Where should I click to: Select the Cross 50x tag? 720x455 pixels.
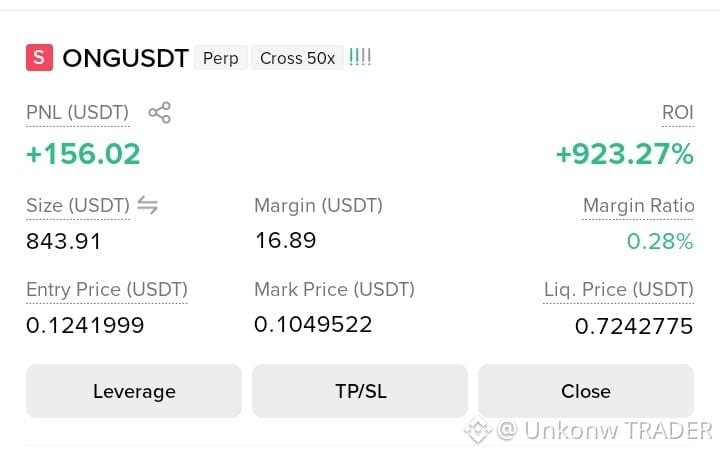(298, 58)
